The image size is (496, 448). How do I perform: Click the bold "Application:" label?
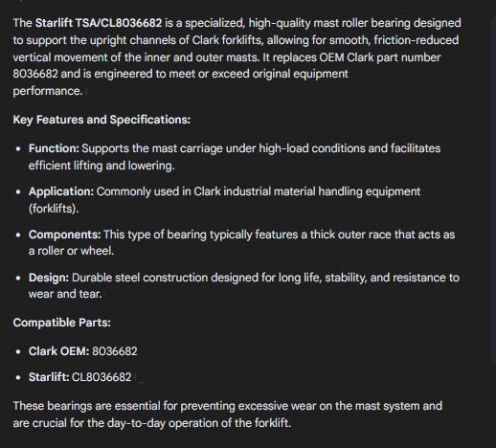(x=61, y=191)
